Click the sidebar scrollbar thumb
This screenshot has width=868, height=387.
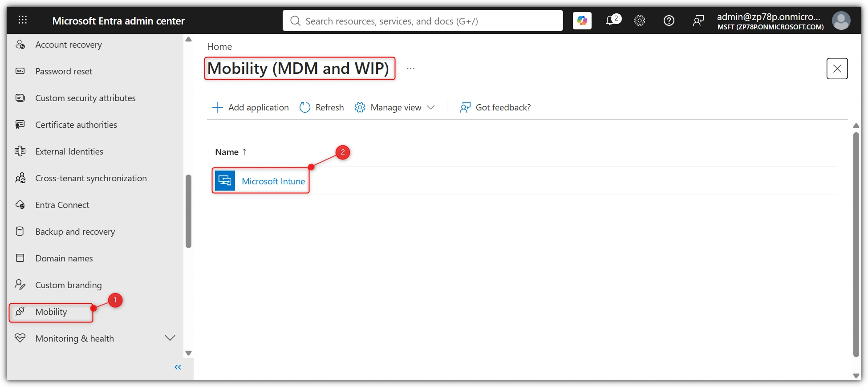click(188, 211)
